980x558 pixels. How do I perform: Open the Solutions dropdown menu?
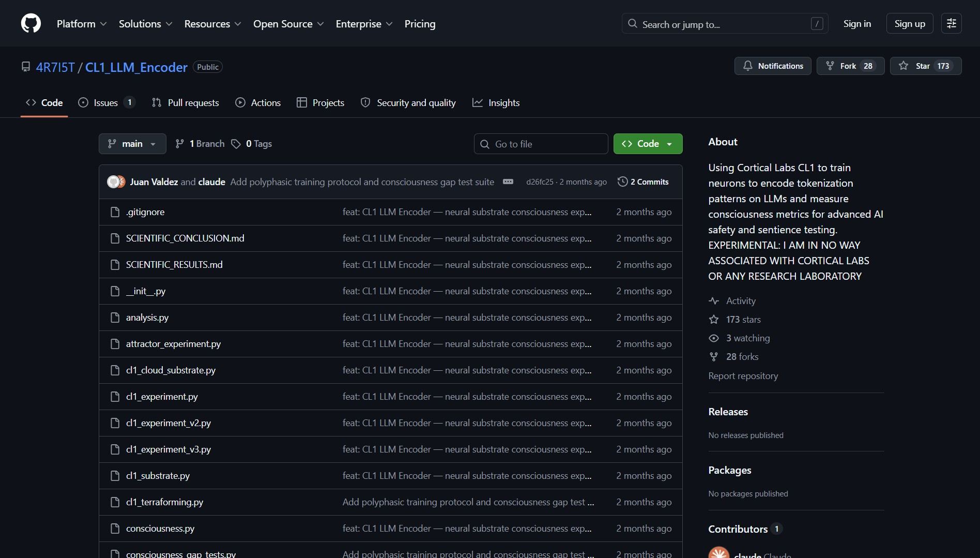[x=145, y=24]
